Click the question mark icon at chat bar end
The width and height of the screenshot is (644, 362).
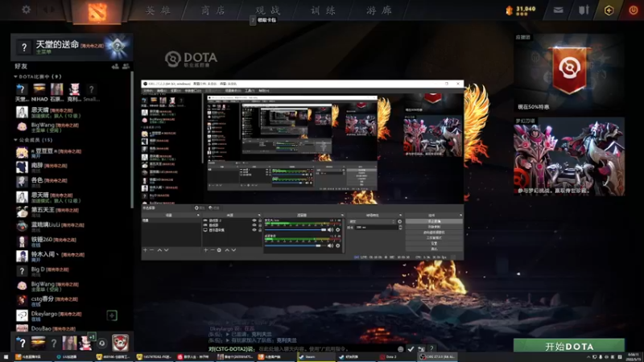431,349
